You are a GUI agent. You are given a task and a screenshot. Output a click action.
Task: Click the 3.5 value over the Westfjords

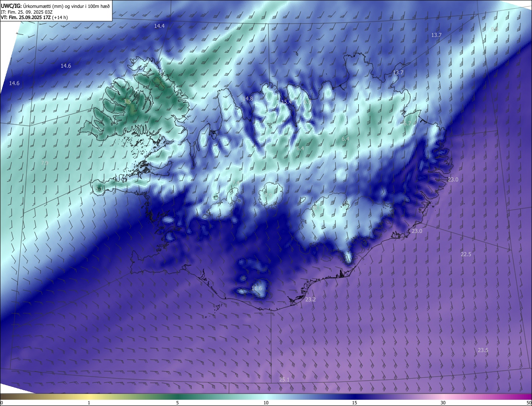(128, 102)
